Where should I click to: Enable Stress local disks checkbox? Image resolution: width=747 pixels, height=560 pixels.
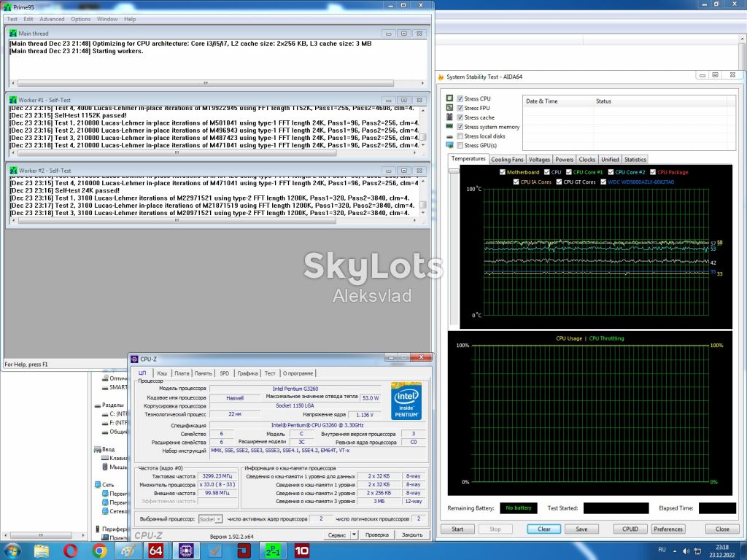point(460,136)
